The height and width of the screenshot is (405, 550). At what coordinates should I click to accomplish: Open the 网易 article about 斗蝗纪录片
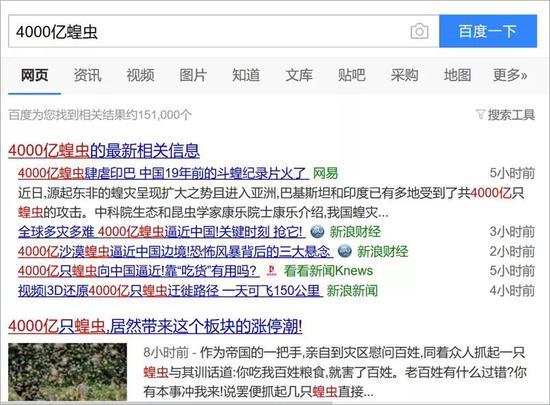coord(163,173)
